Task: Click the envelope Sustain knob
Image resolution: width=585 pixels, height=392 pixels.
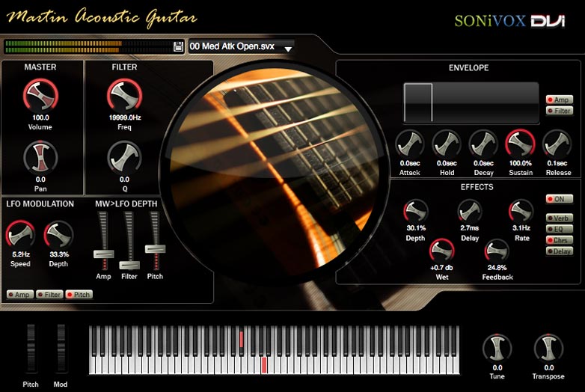Action: (x=520, y=144)
